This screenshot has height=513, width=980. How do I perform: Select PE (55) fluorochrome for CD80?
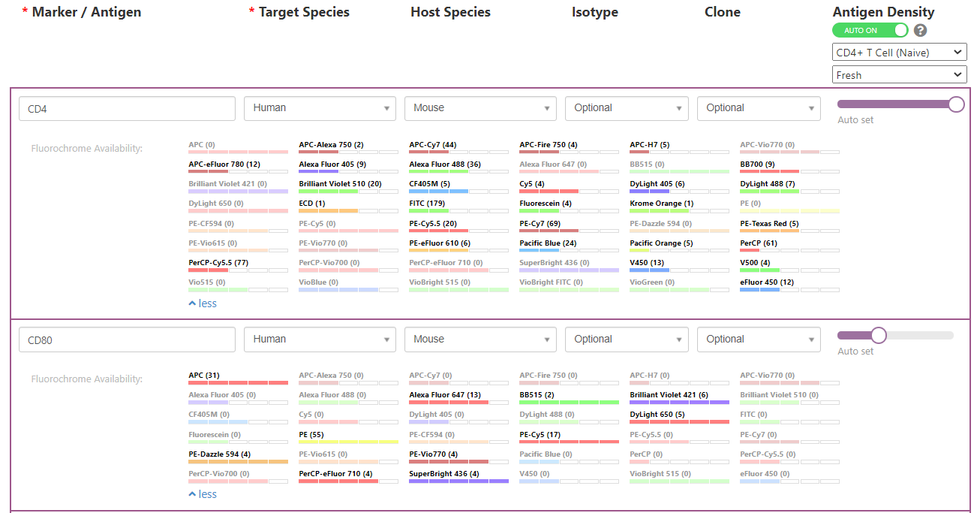pyautogui.click(x=315, y=435)
